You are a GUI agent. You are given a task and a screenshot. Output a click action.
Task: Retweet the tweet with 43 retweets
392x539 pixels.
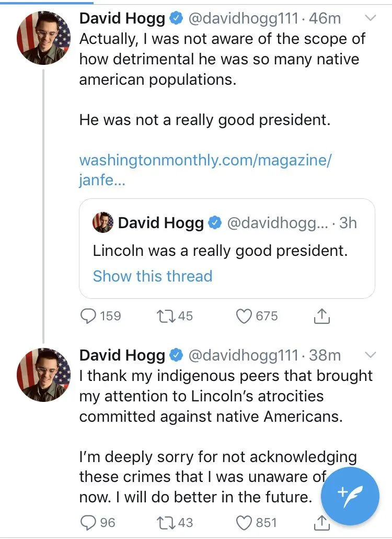pos(165,522)
